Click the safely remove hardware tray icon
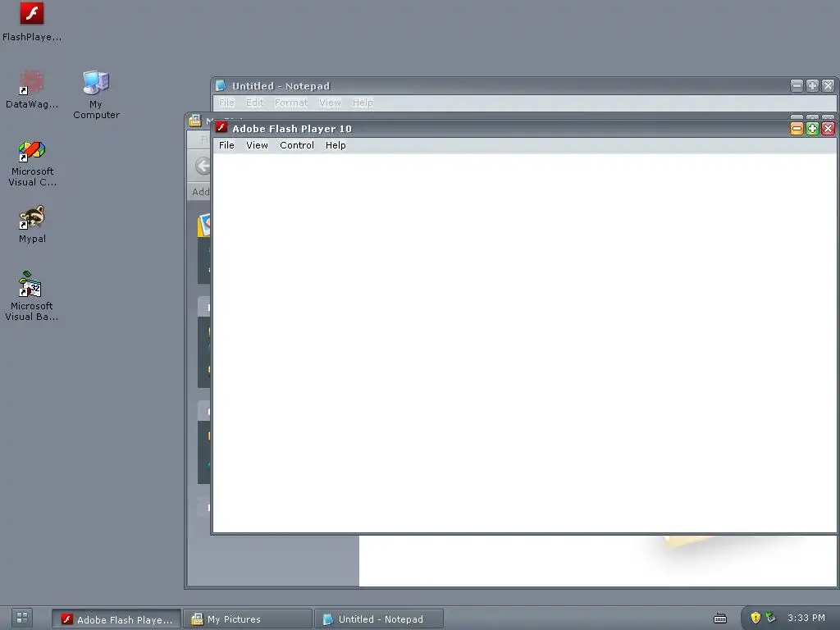The width and height of the screenshot is (840, 630). tap(770, 617)
